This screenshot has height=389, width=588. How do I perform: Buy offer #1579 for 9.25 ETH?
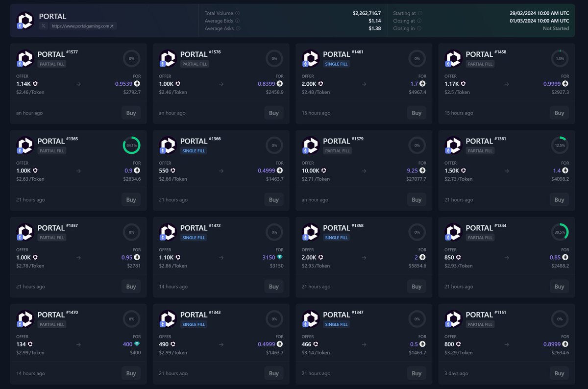[416, 199]
